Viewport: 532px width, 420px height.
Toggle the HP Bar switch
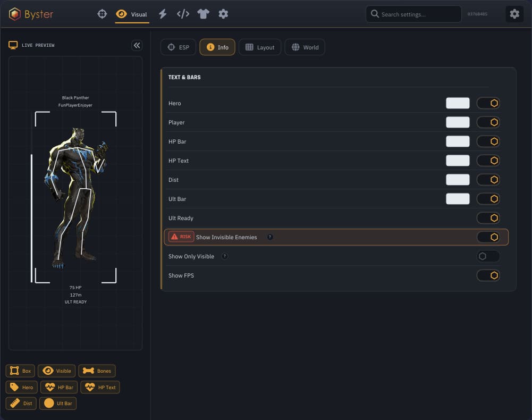[488, 141]
